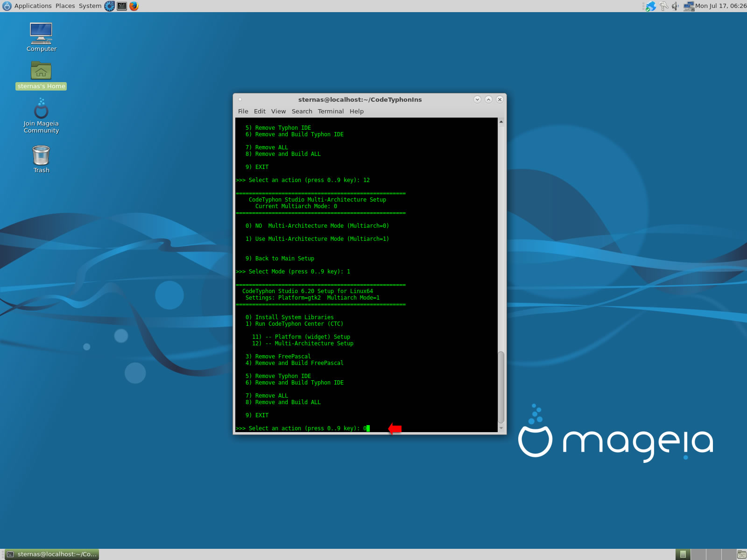The width and height of the screenshot is (747, 560).
Task: Launch Mageia Control Center from panel icon
Action: click(x=110, y=6)
